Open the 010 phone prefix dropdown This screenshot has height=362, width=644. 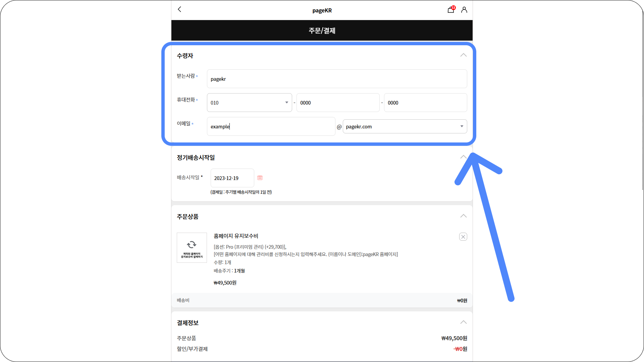[249, 103]
